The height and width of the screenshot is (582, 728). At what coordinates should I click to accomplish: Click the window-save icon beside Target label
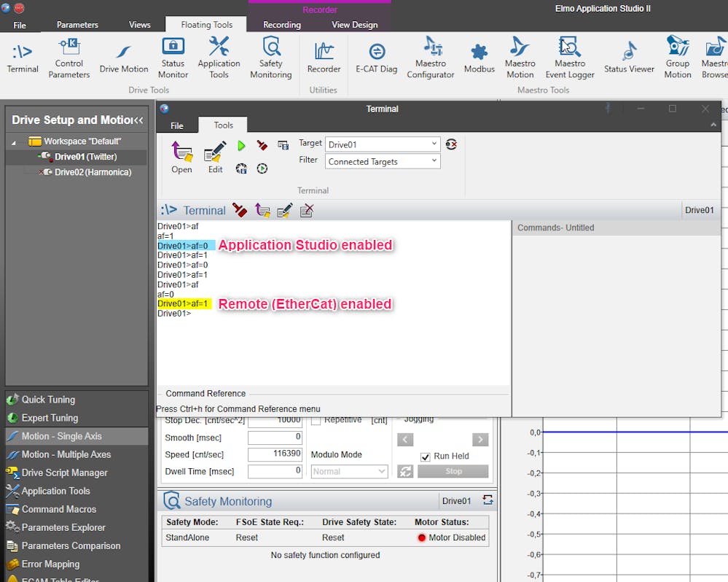(283, 145)
